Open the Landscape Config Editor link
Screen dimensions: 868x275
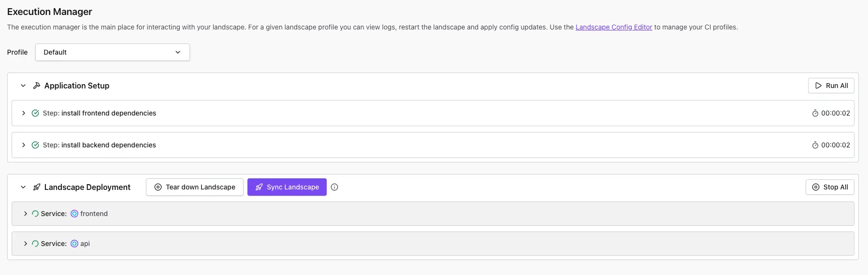613,27
